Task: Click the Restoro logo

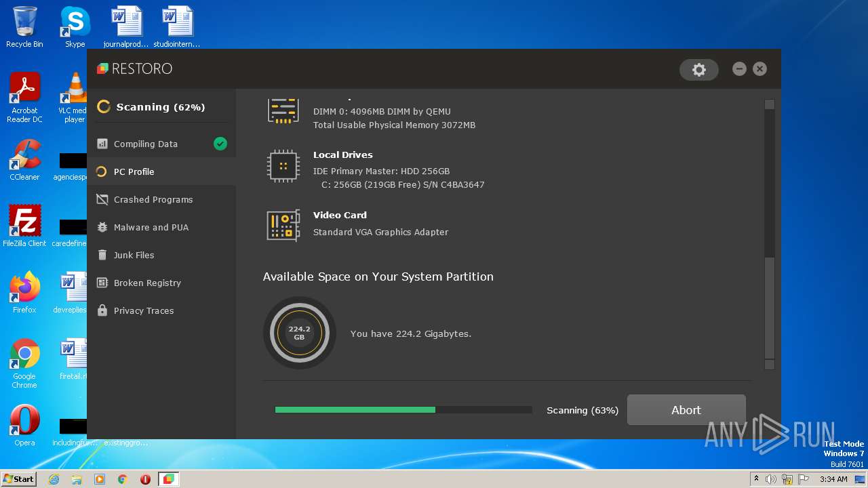Action: (x=135, y=68)
